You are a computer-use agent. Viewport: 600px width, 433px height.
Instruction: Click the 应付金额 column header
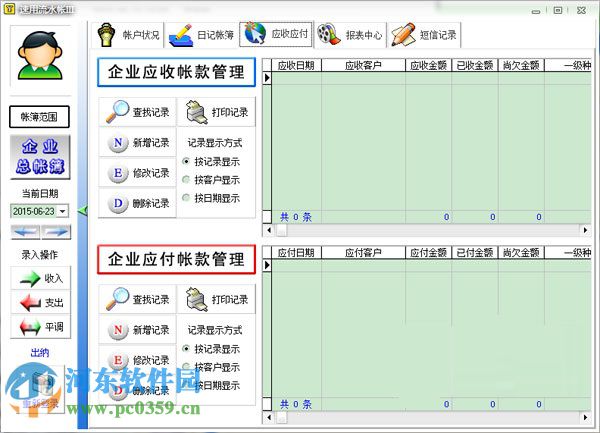(429, 252)
